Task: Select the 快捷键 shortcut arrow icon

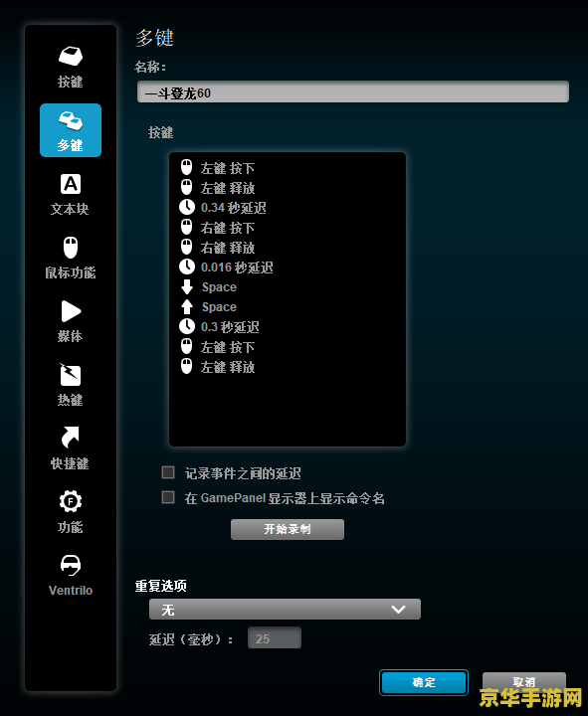Action: 71,438
